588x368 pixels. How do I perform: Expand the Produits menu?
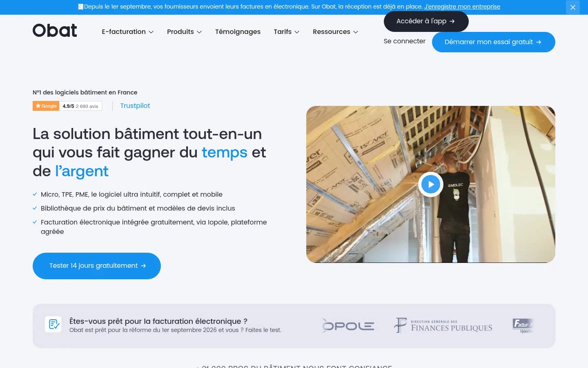pyautogui.click(x=184, y=32)
